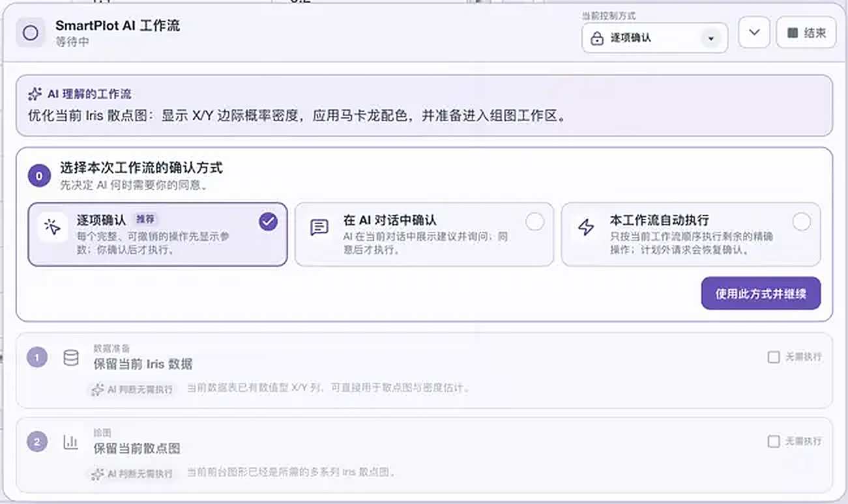848x504 pixels.
Task: Click the 推荐 tag on the 逐项确认 card
Action: [145, 219]
